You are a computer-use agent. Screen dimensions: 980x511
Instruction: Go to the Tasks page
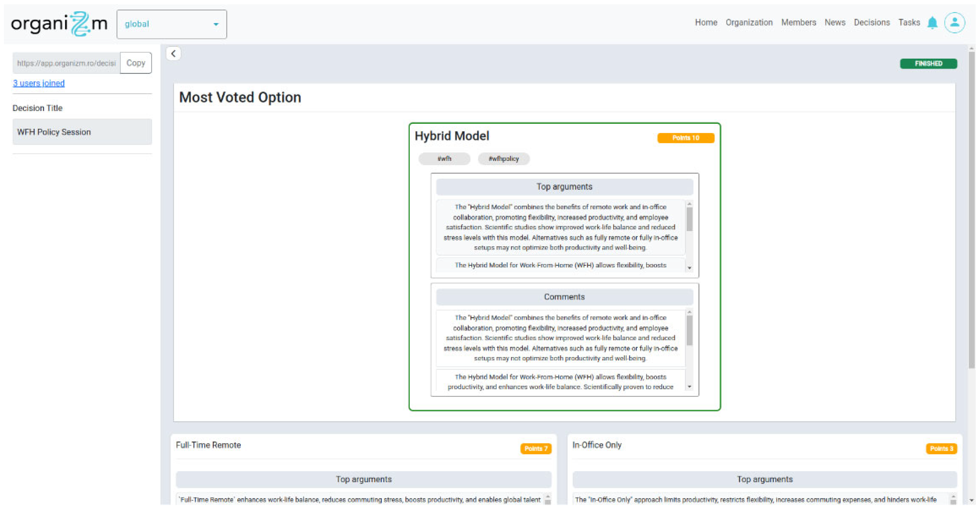pyautogui.click(x=909, y=22)
